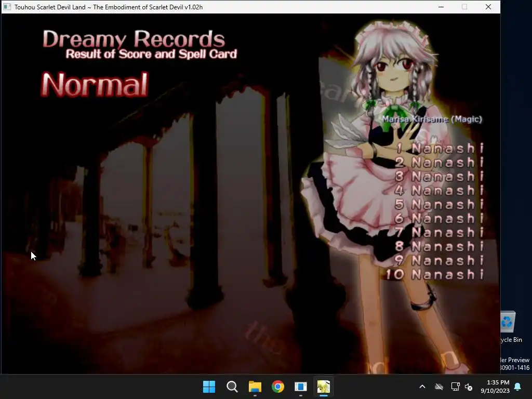Select score entry 5 Nanashi
This screenshot has width=532, height=399.
coord(440,205)
